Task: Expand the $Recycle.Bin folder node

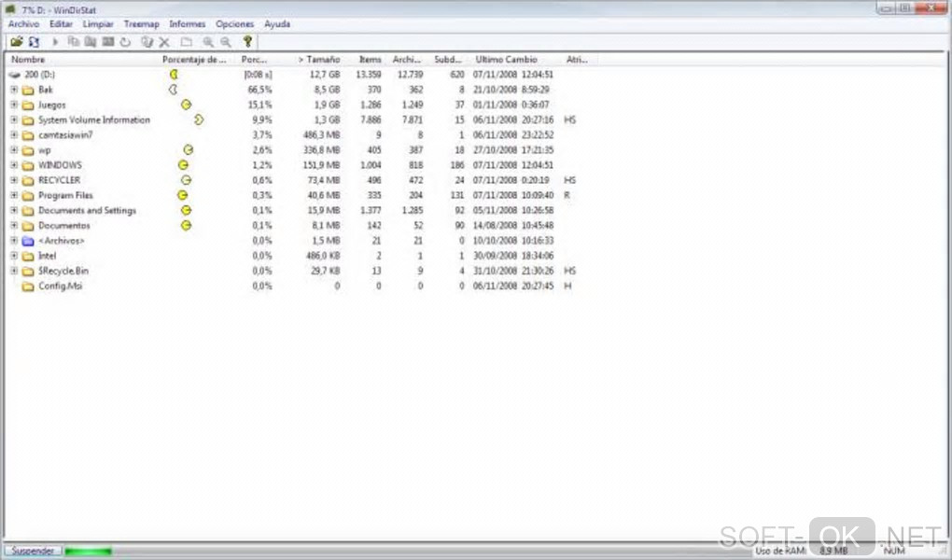Action: (x=13, y=271)
